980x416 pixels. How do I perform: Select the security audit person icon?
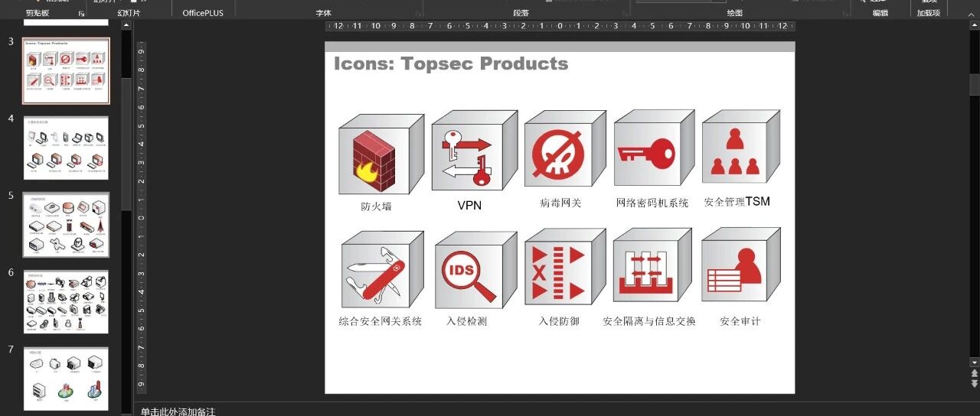coord(741,265)
